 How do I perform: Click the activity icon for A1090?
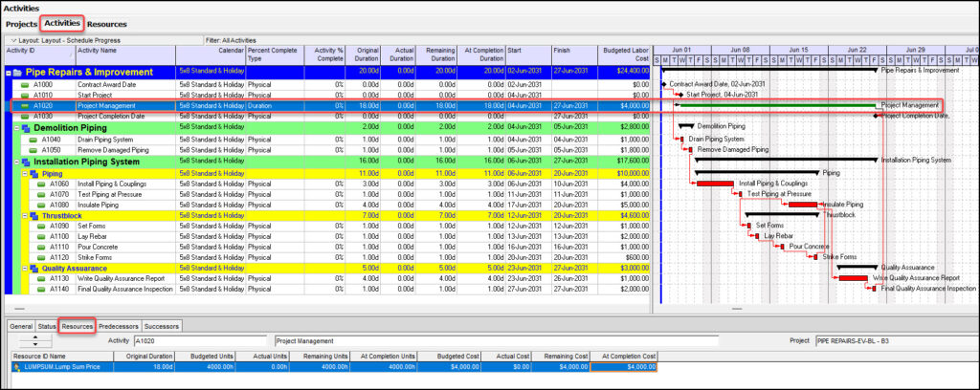(42, 226)
